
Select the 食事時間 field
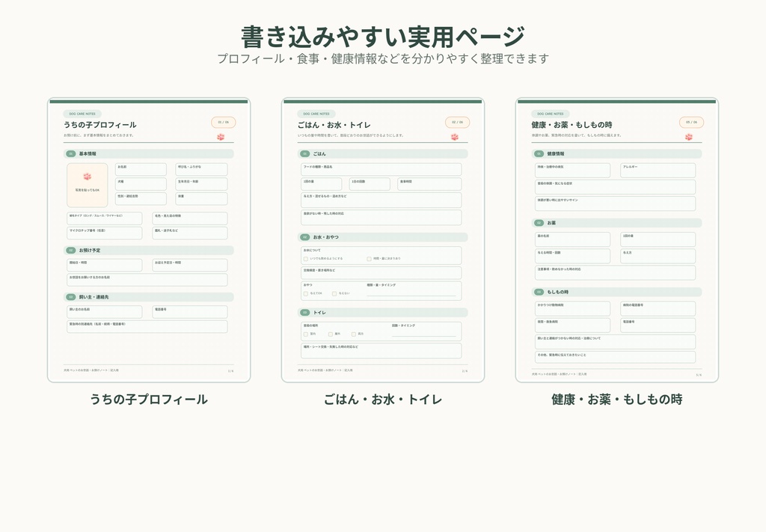point(429,184)
